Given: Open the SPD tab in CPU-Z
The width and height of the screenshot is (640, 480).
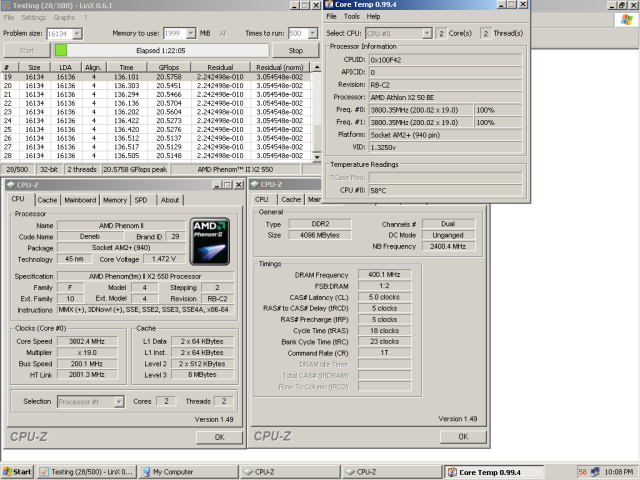Looking at the screenshot, I should coord(140,200).
